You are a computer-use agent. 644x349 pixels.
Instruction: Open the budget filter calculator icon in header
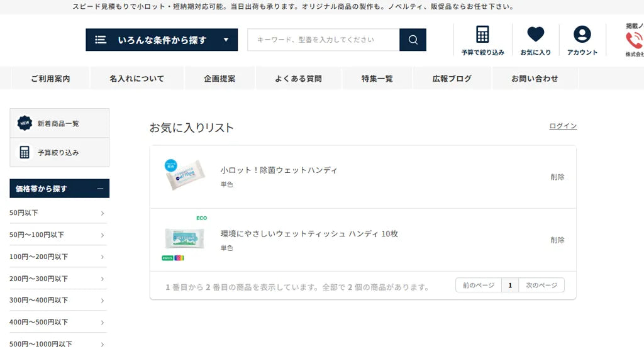(482, 35)
